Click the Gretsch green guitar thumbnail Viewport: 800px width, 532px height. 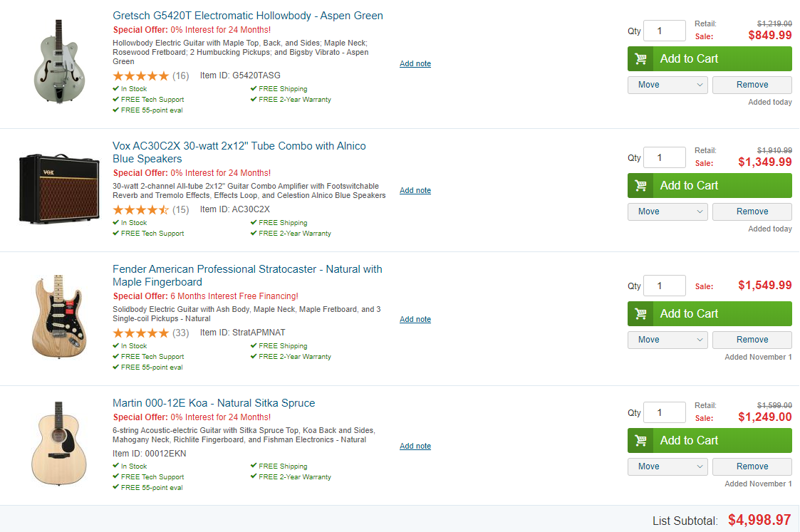tap(59, 61)
